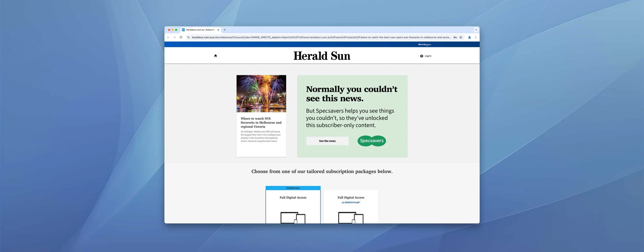
Task: Focus the address bar URL
Action: pos(321,37)
